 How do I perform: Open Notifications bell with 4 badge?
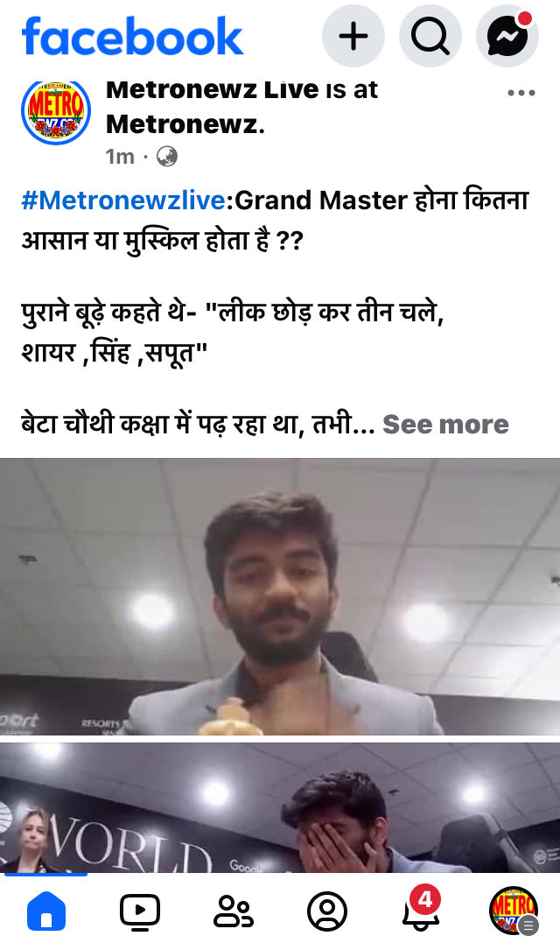coord(421,909)
